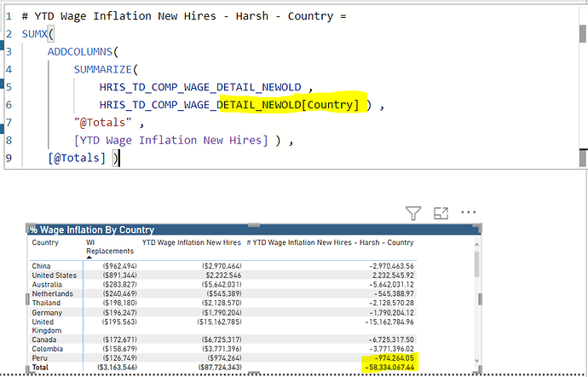Place cursor on SUMX in formula line 2

tap(35, 34)
